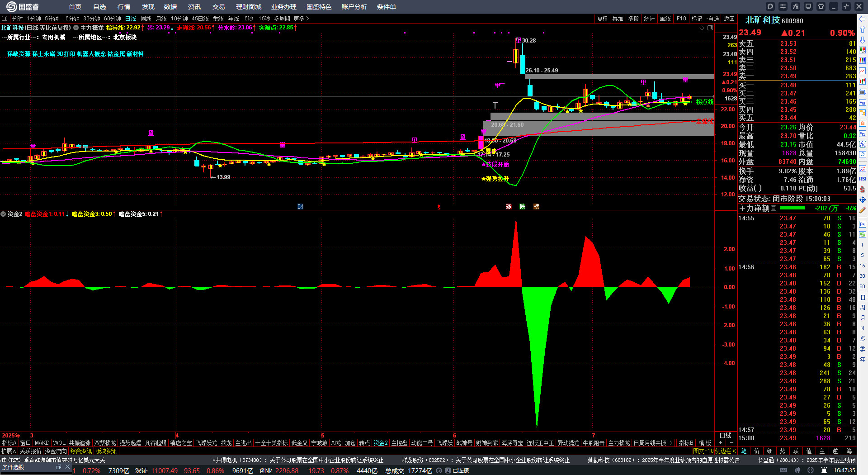
Task: Click the red S sidebar icon
Action: pyautogui.click(x=863, y=189)
